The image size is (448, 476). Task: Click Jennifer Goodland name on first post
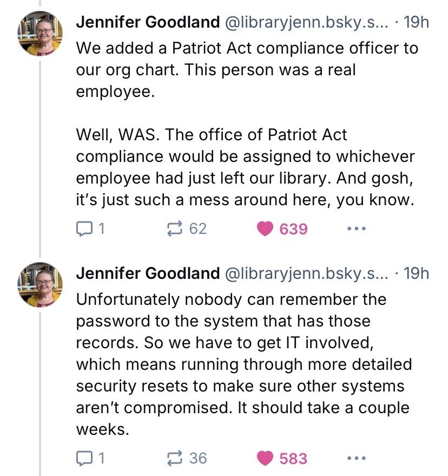coord(148,22)
